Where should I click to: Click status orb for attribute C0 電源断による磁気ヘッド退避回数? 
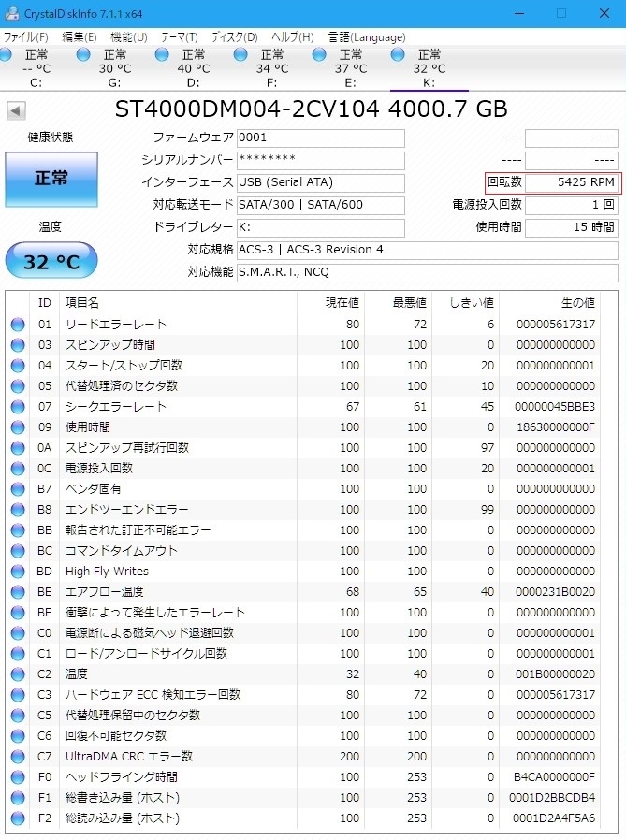pos(18,633)
